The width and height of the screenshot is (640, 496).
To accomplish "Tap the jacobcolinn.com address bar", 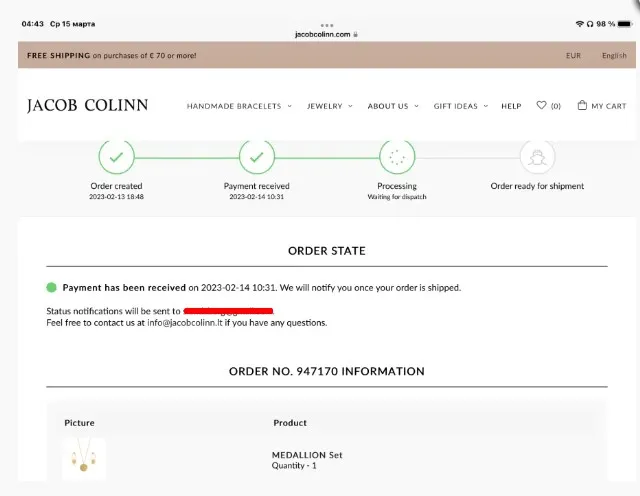I will click(322, 34).
